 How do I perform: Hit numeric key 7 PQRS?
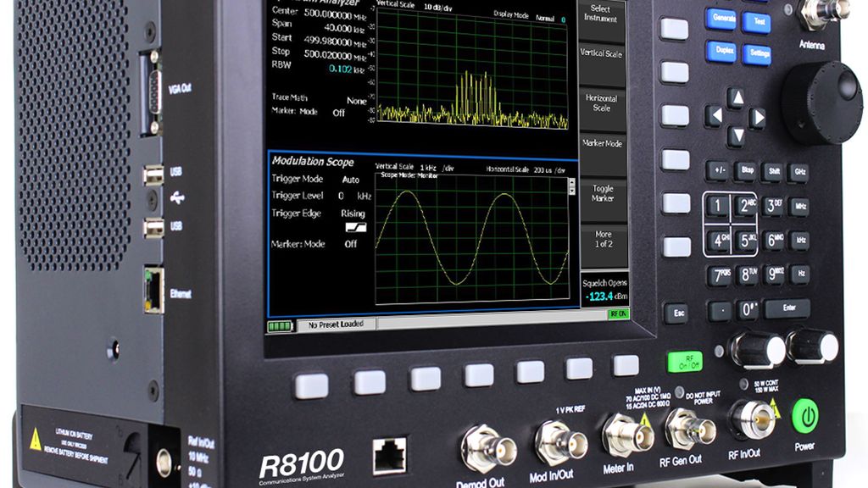tap(719, 275)
